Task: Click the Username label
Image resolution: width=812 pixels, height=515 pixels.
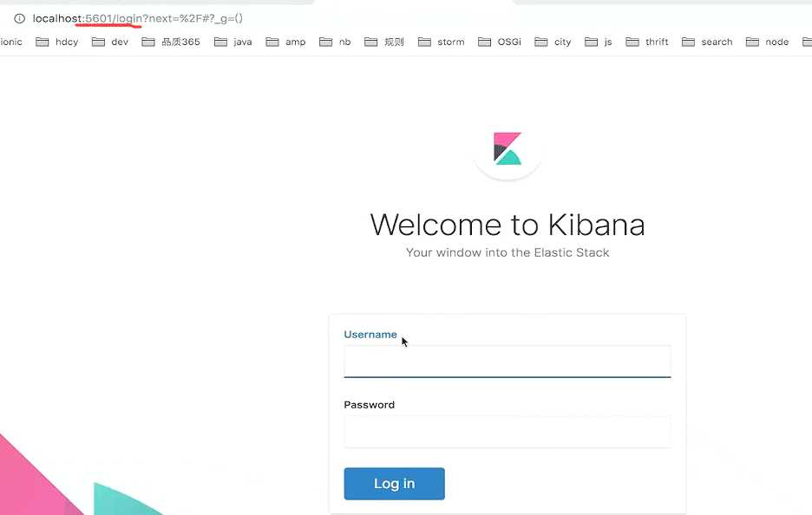Action: 370,335
